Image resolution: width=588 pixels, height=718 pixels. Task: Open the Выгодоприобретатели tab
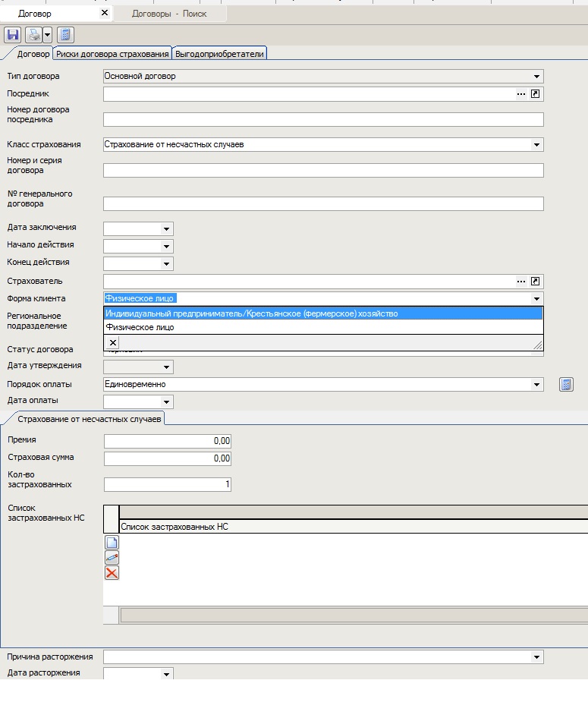[x=219, y=54]
